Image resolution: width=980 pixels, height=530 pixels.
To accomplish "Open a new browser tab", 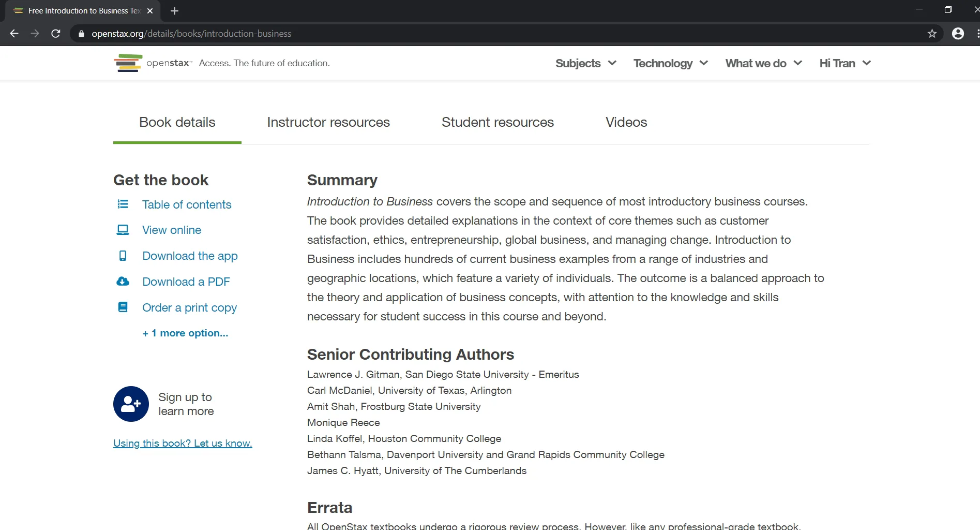I will (174, 11).
